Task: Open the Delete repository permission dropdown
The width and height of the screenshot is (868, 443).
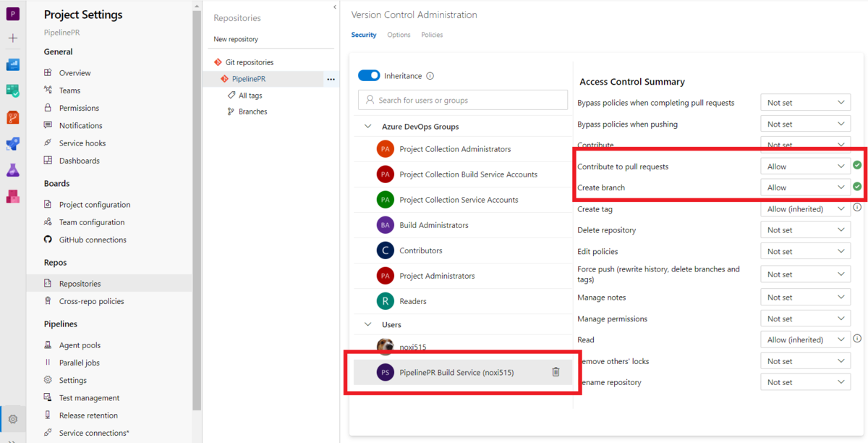Action: (x=805, y=230)
